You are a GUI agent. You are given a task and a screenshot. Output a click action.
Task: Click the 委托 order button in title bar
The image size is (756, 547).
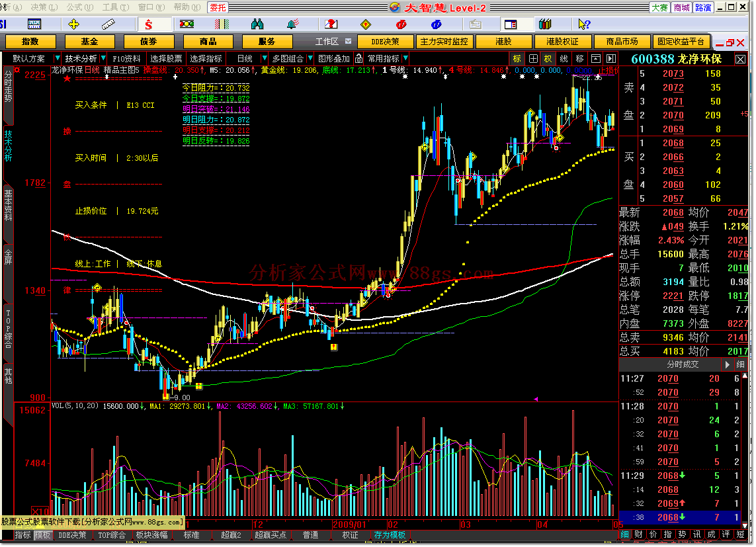click(x=218, y=7)
